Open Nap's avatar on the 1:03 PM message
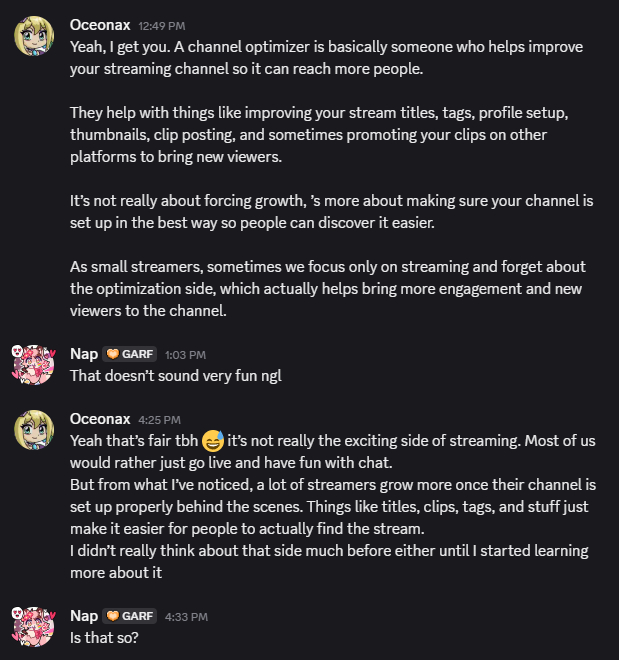This screenshot has width=619, height=660. (33, 365)
